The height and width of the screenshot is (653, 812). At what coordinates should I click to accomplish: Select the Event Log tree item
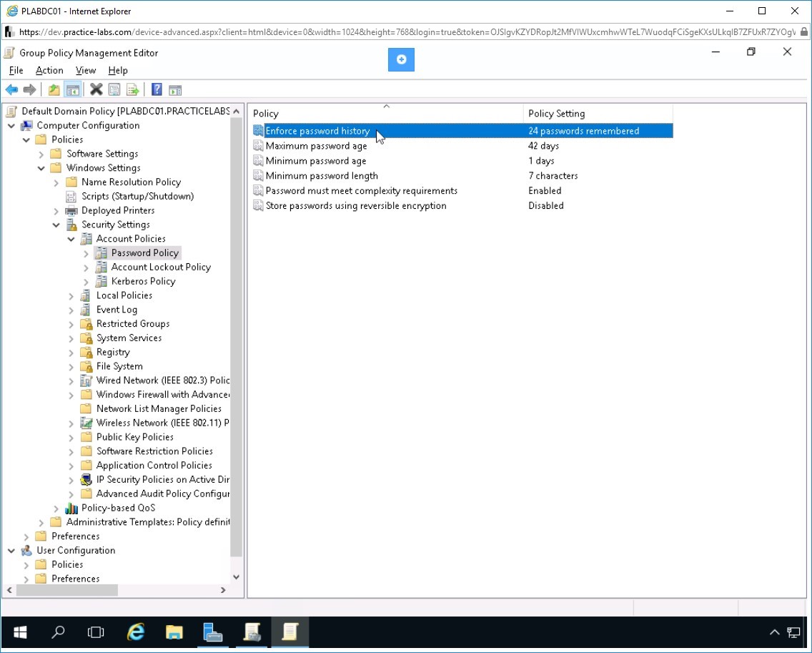tap(117, 310)
